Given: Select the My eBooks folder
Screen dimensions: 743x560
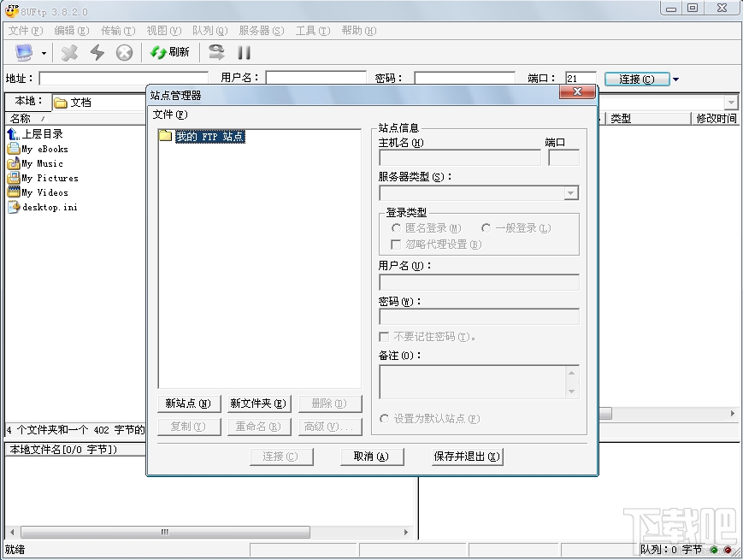Looking at the screenshot, I should 38,150.
